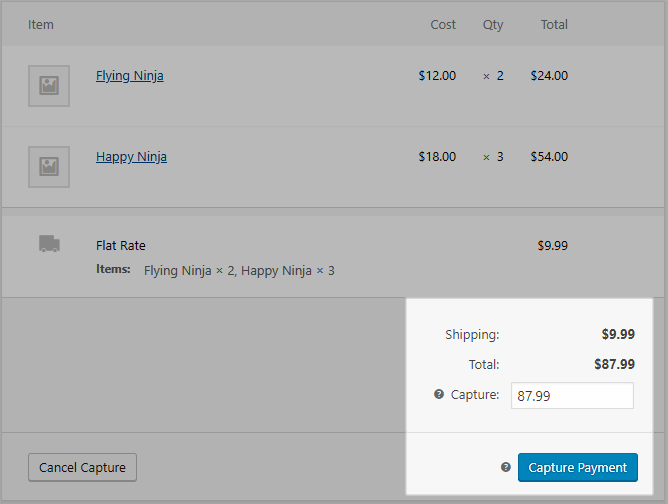Focus the Capture amount input field
This screenshot has height=504, width=668.
pos(572,395)
